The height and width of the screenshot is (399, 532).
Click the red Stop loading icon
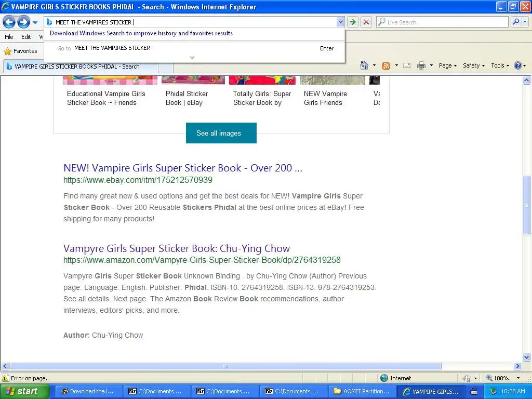tap(366, 22)
